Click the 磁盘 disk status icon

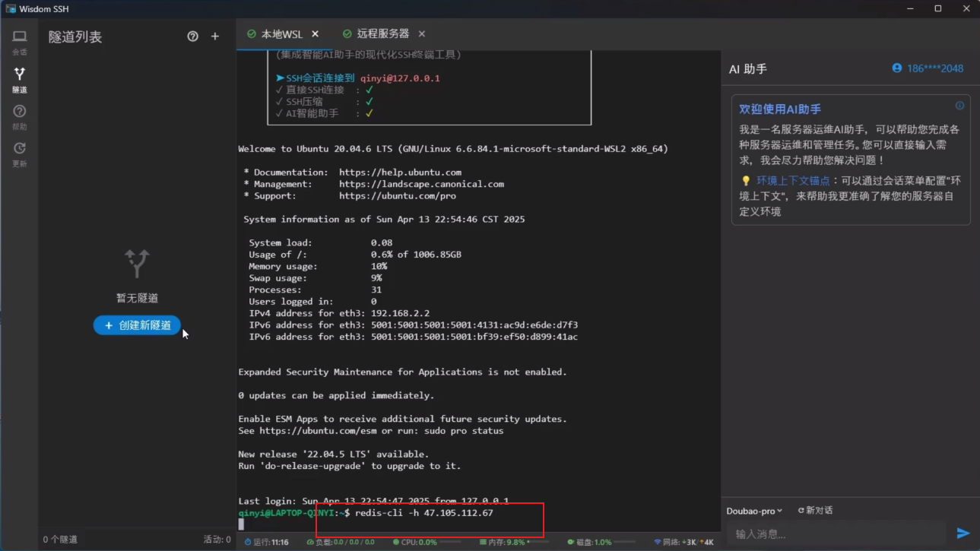tap(570, 543)
